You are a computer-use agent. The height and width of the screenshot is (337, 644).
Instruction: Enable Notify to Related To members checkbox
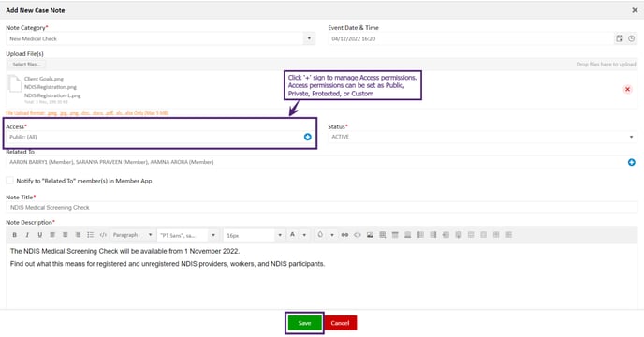9,181
